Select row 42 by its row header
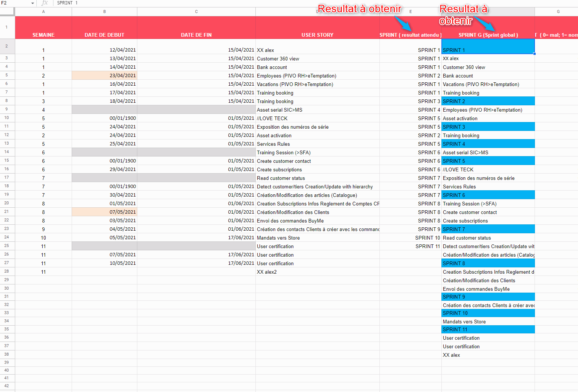The height and width of the screenshot is (392, 578). point(7,386)
